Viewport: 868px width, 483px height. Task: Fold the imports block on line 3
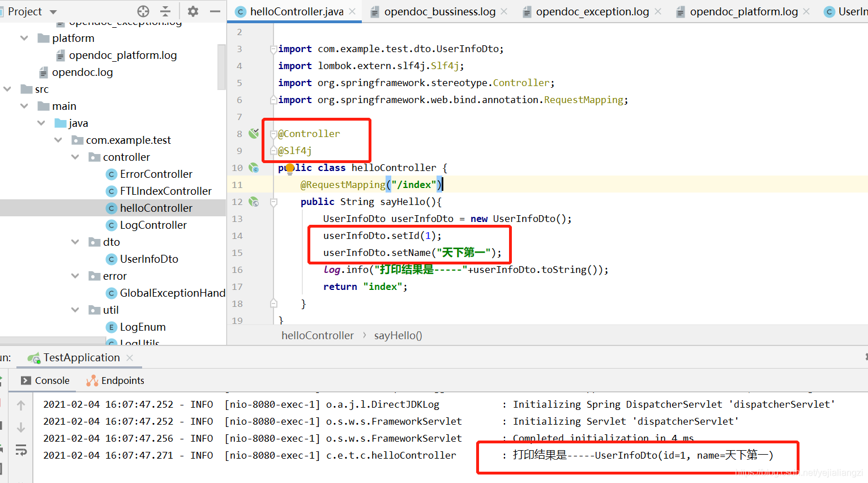(273, 49)
